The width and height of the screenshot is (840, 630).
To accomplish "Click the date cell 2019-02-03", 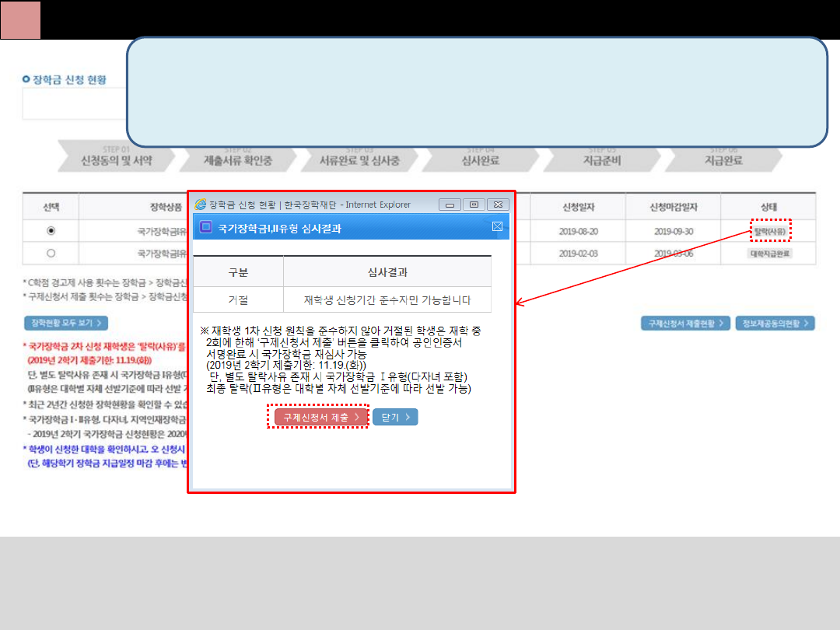I will (x=579, y=254).
